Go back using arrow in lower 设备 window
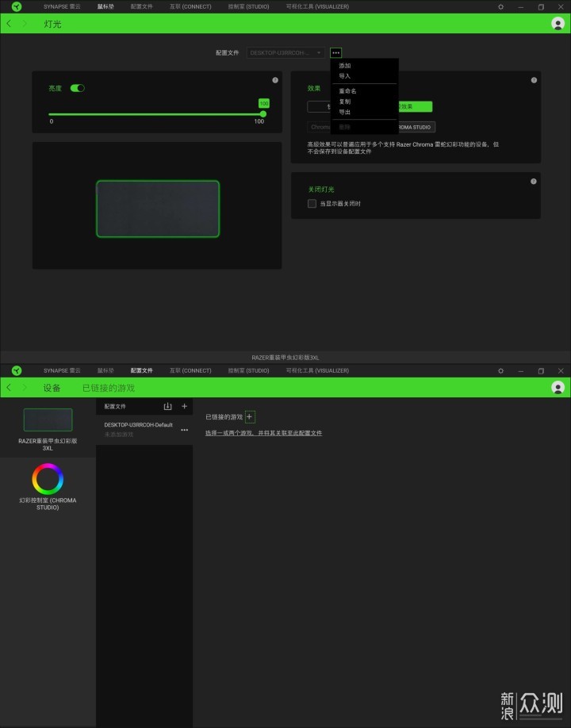Image resolution: width=571 pixels, height=728 pixels. (9, 387)
